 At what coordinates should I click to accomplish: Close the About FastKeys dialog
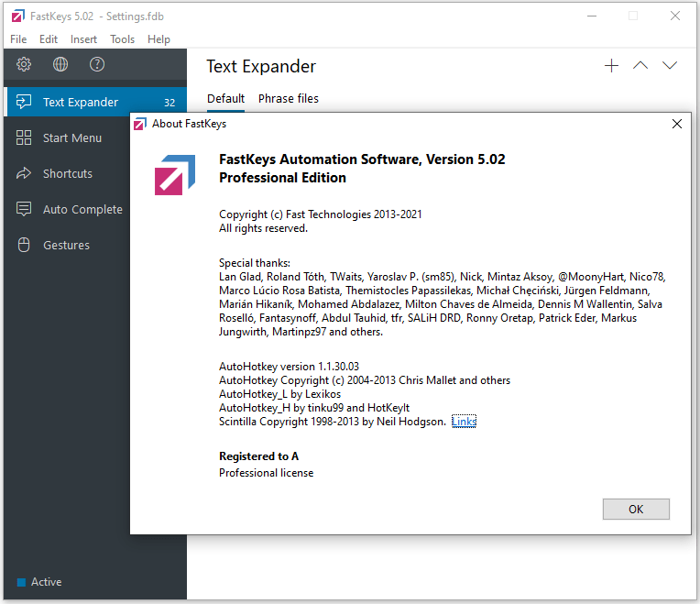[677, 124]
